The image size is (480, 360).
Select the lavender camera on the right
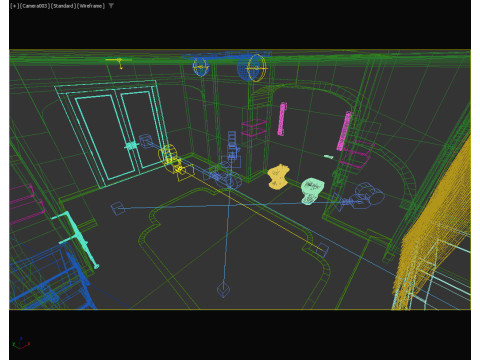click(x=360, y=197)
